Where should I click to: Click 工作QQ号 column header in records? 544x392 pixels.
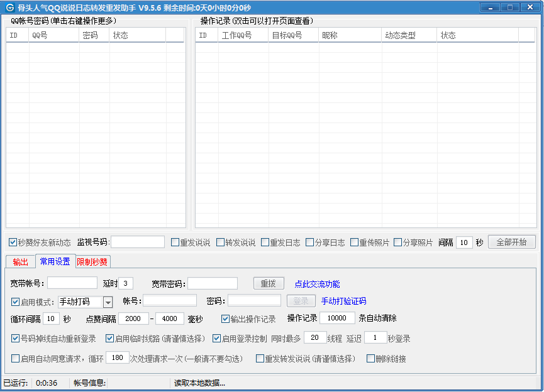pyautogui.click(x=243, y=35)
